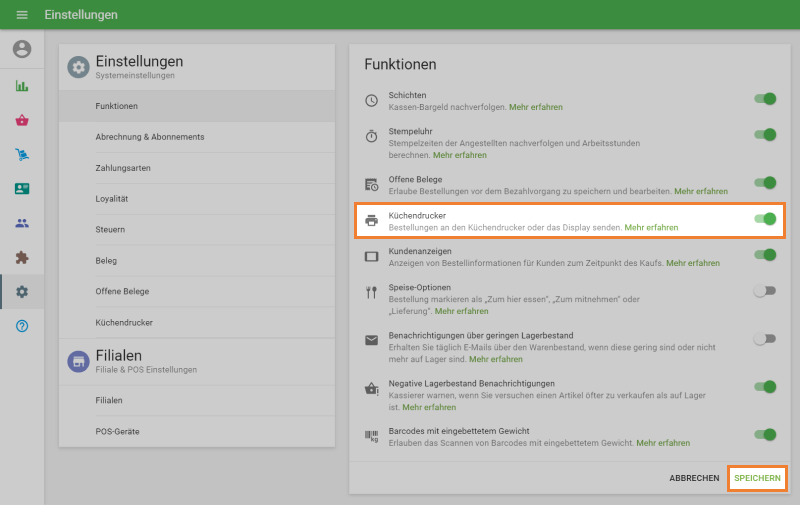Click the ABBRECHEN button
The height and width of the screenshot is (505, 800).
(694, 478)
